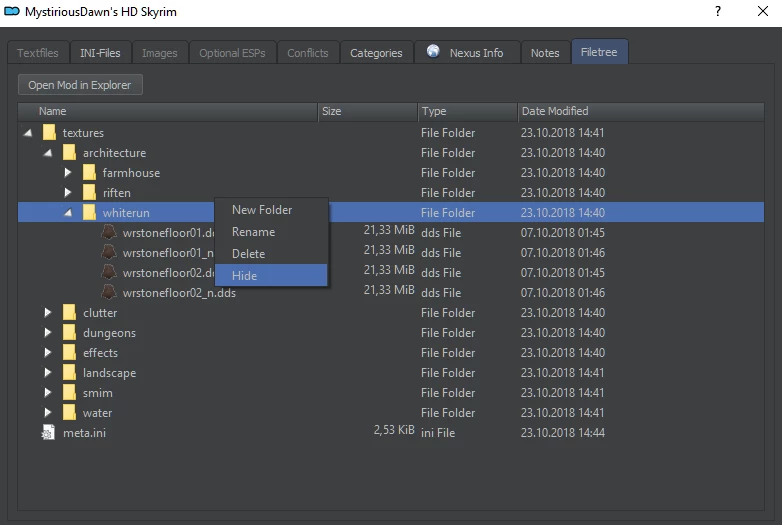Viewport: 782px width, 525px height.
Task: Click the ini File type cell
Action: point(438,433)
